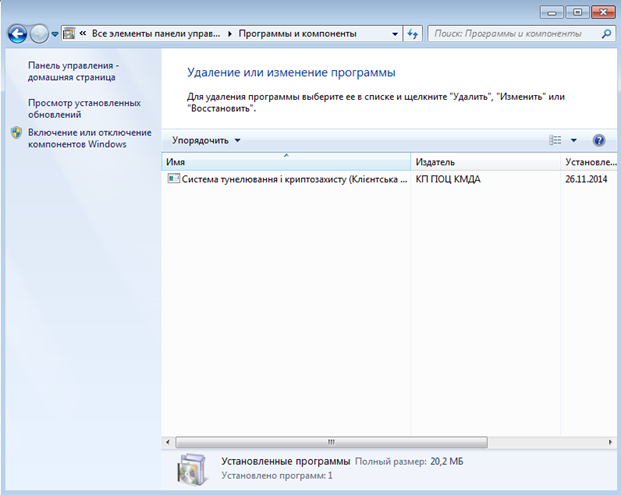Open Панель управления домашняя страница link
This screenshot has width=621, height=495.
pyautogui.click(x=73, y=71)
